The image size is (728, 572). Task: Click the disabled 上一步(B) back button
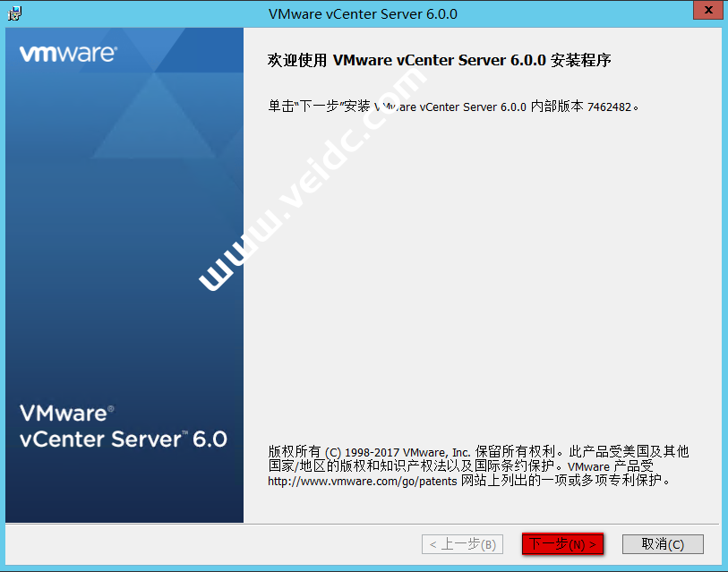(462, 543)
